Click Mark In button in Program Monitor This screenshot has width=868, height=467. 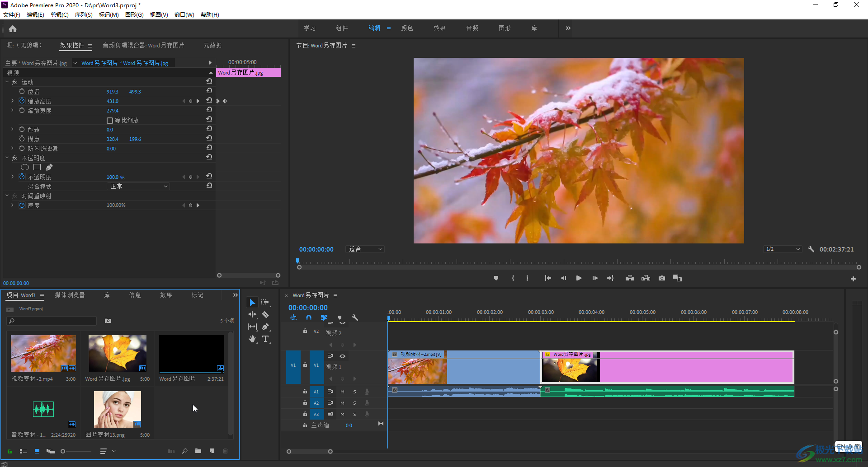(513, 278)
